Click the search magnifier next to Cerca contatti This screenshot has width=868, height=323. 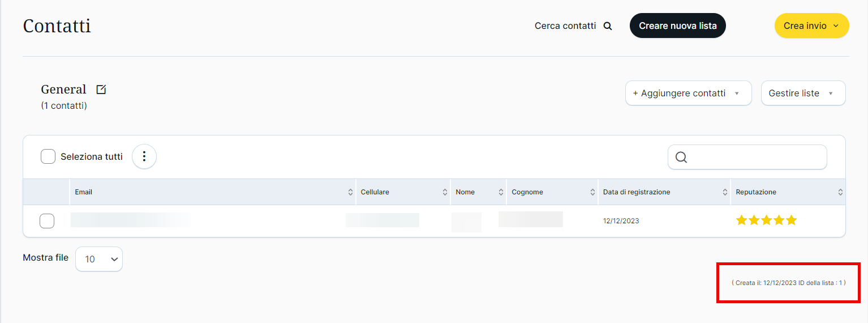[608, 26]
